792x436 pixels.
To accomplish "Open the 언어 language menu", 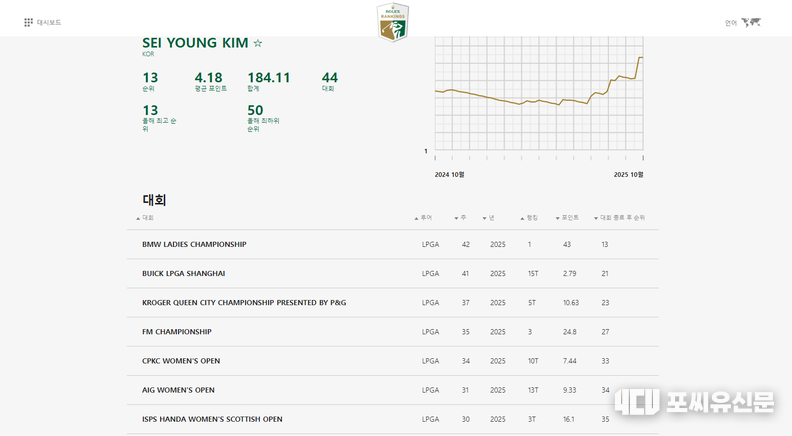I will coord(730,22).
